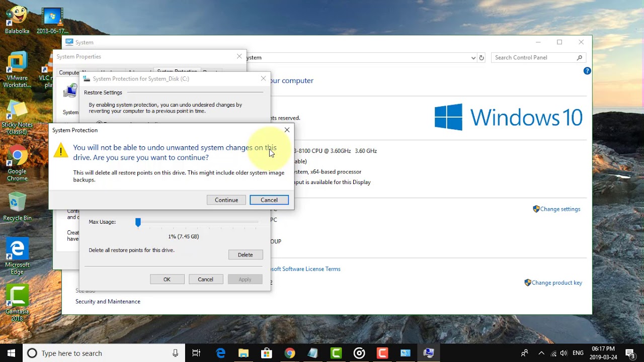
Task: Launch Microsoft Edge from the desktop
Action: [17, 256]
